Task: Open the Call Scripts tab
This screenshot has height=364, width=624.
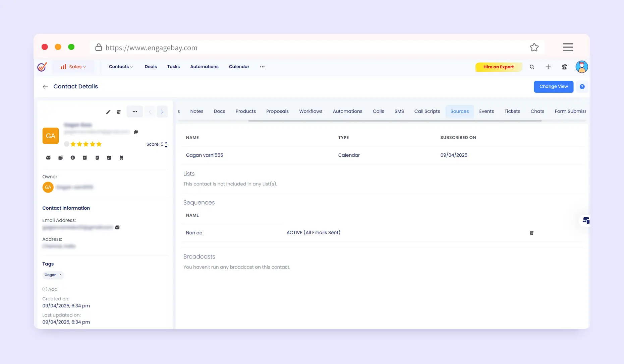Action: (427, 111)
